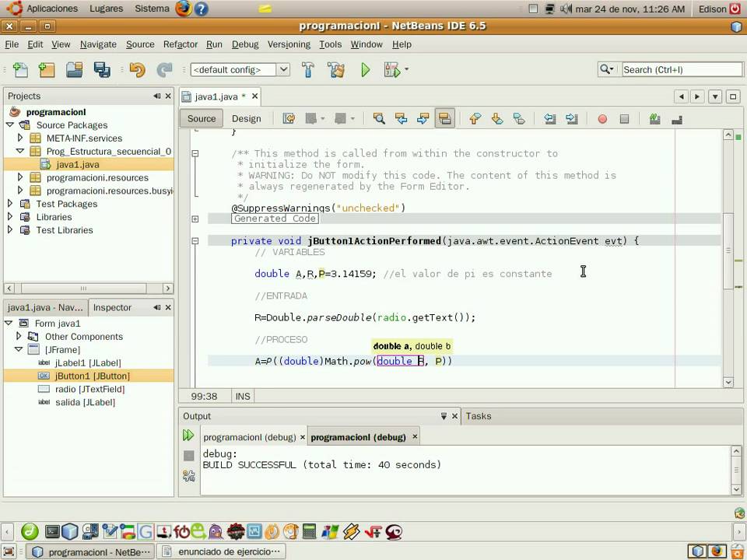This screenshot has height=560, width=747.
Task: Click the Search (Ctrl+I) field
Action: click(682, 69)
